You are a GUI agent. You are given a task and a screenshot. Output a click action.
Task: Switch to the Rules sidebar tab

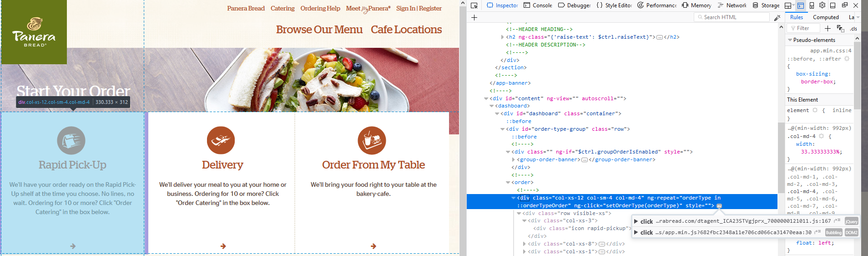(x=797, y=17)
